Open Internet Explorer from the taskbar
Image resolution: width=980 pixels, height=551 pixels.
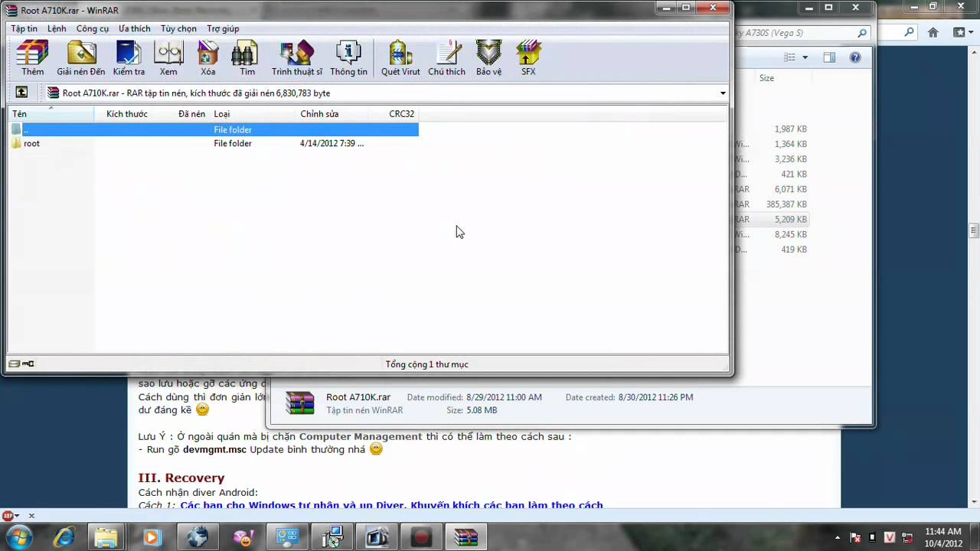point(63,537)
